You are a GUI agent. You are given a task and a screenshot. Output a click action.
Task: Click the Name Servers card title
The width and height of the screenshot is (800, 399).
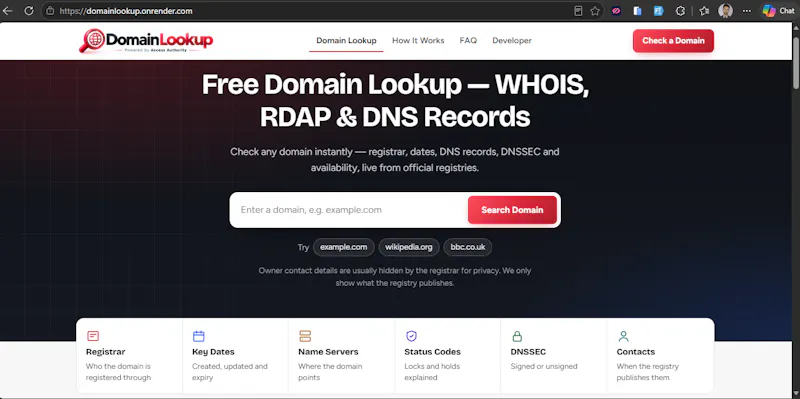(x=328, y=352)
